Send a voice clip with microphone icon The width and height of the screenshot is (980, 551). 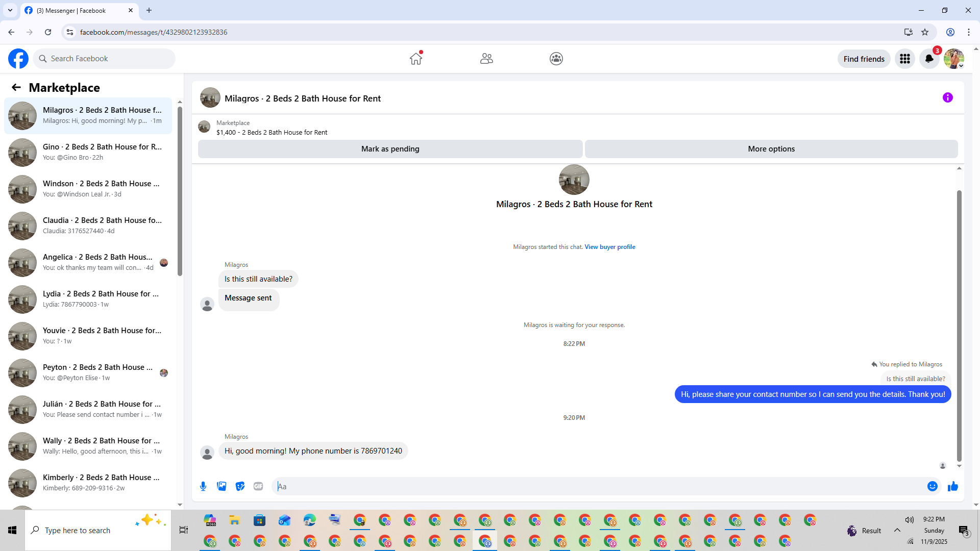coord(203,486)
